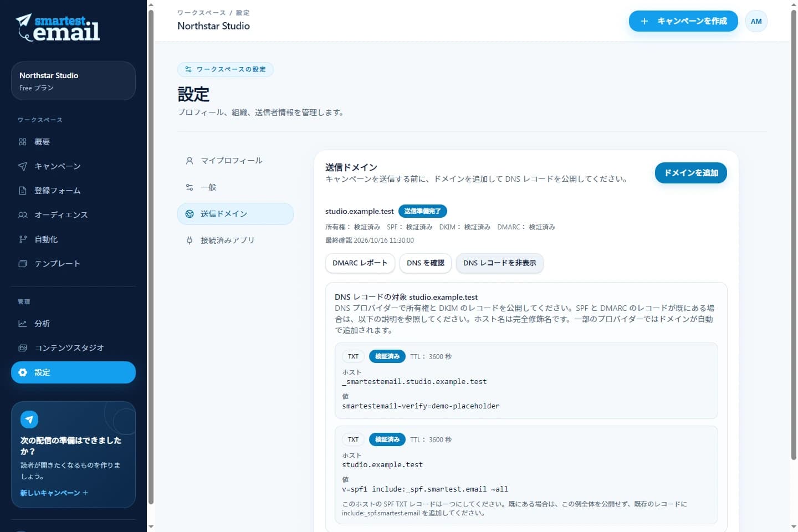The height and width of the screenshot is (532, 798).
Task: Click SPF value v=spf1 include:_spf.smartest.email ~all
Action: click(x=425, y=489)
